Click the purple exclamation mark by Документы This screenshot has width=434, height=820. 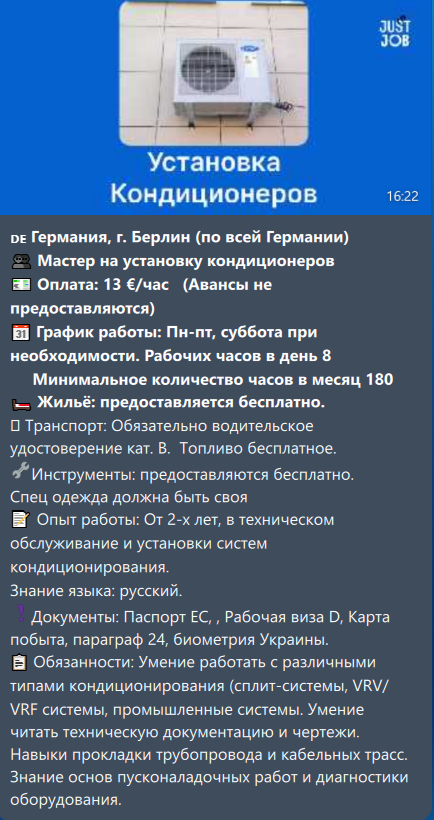pos(21,613)
